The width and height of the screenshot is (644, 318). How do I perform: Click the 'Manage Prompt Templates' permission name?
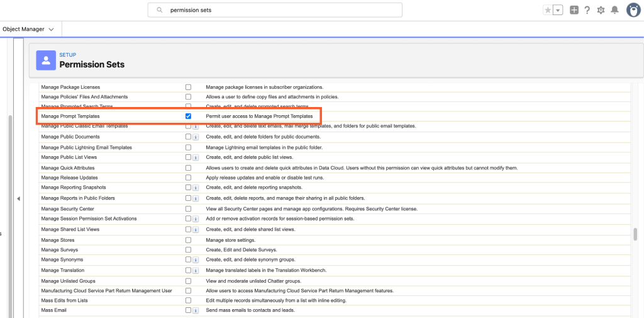click(x=70, y=116)
